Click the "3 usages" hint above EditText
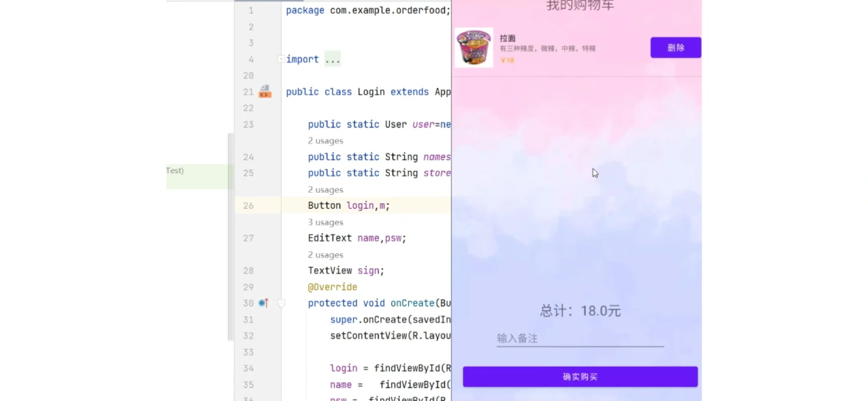The image size is (868, 401). click(x=325, y=222)
